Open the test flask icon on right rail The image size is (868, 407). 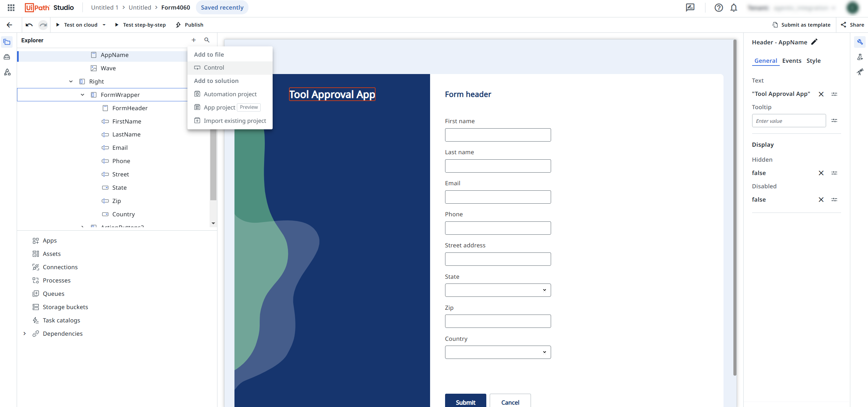(x=860, y=57)
